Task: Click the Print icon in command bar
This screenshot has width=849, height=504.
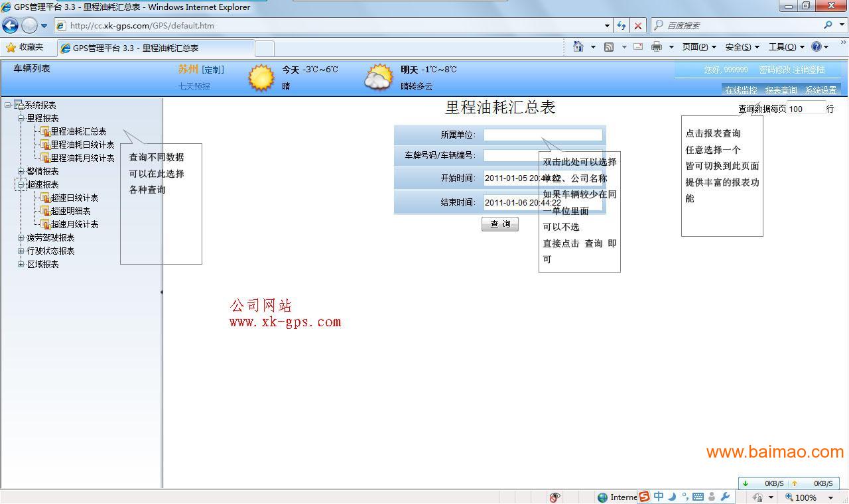Action: pos(657,47)
